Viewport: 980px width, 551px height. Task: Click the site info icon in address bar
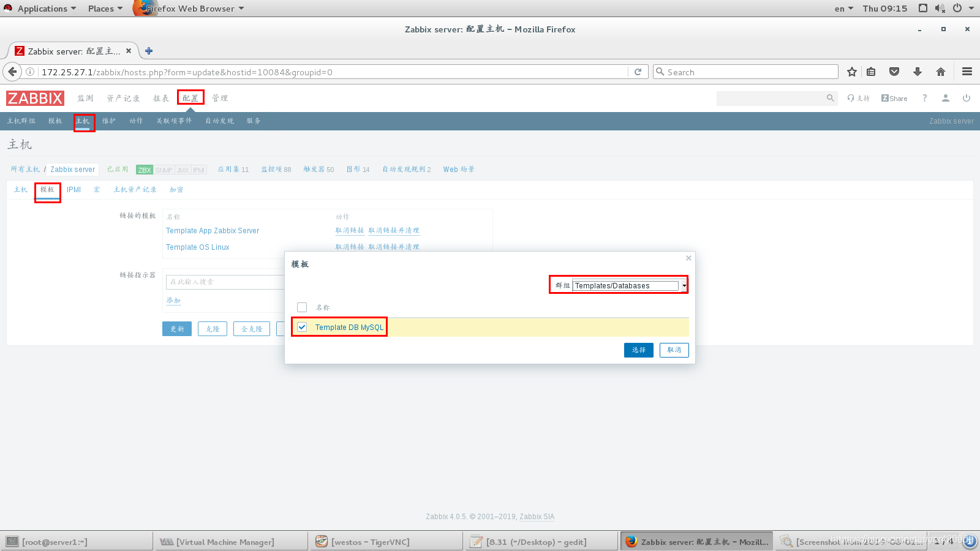click(x=29, y=72)
